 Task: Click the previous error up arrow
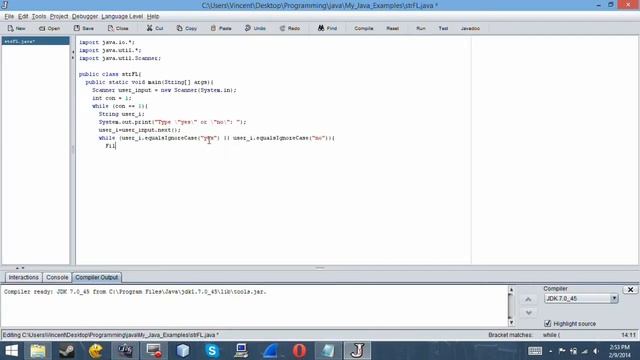tap(528, 300)
